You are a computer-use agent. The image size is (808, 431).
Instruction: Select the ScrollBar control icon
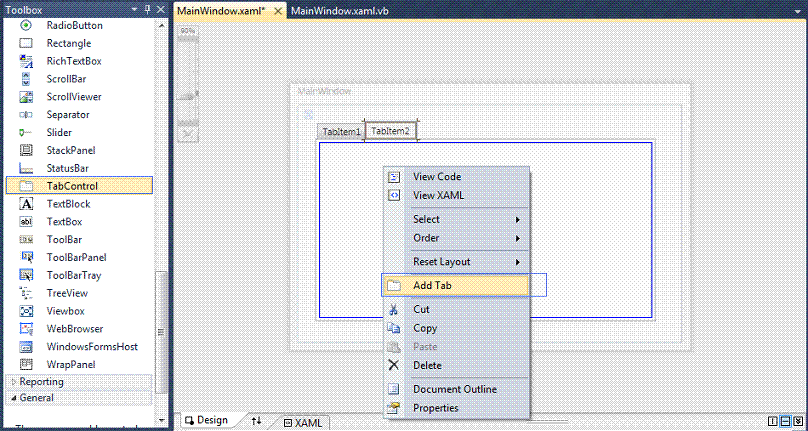click(x=26, y=79)
